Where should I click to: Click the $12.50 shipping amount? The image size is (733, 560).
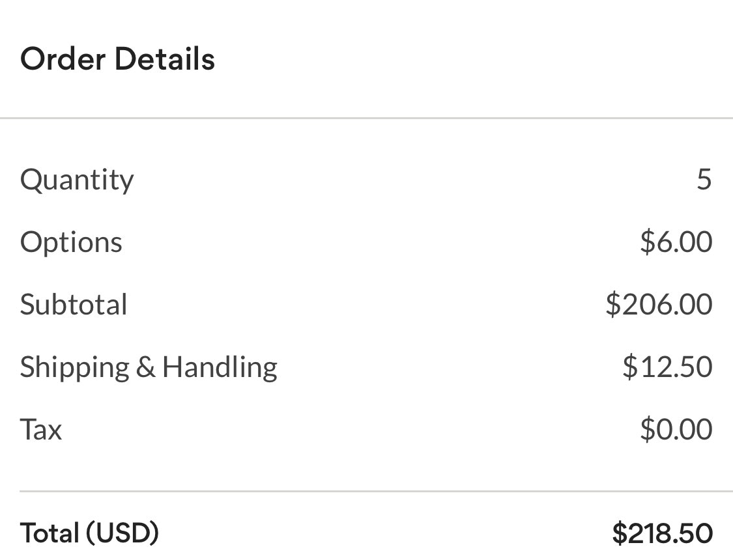click(x=667, y=367)
